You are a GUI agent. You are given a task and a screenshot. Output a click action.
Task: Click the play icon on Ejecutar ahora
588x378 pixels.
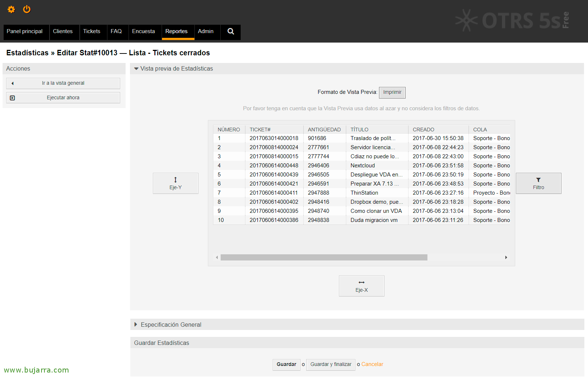pyautogui.click(x=13, y=98)
